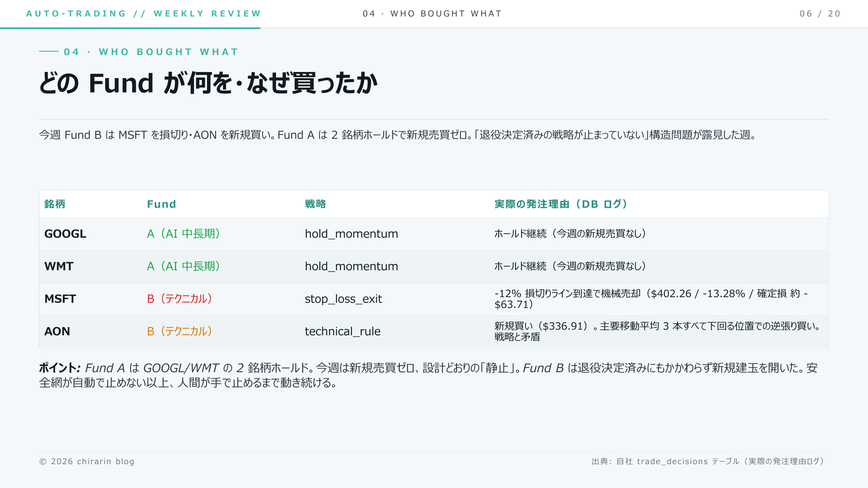Click hold_momentum in the GOOGL row
Viewport: 868px width, 488px height.
351,234
